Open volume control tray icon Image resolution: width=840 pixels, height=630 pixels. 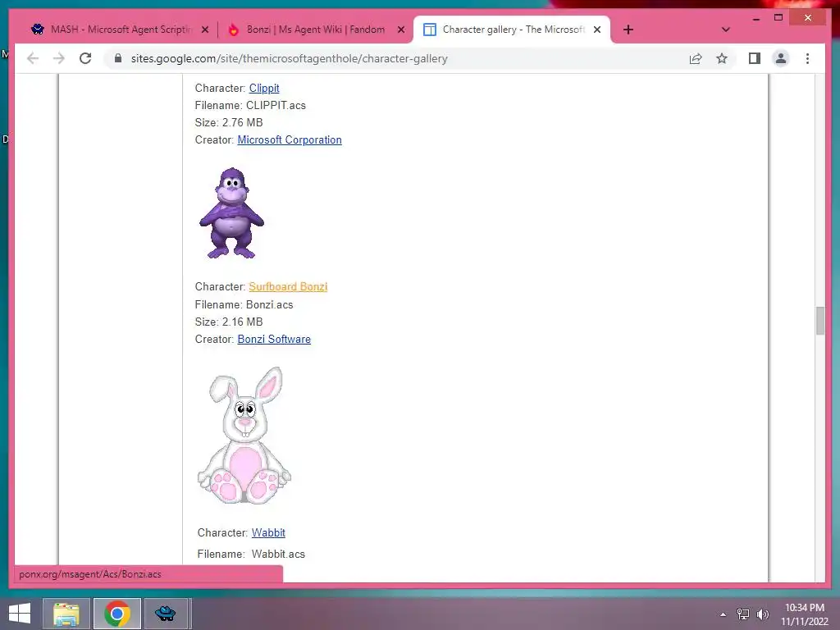coord(763,614)
